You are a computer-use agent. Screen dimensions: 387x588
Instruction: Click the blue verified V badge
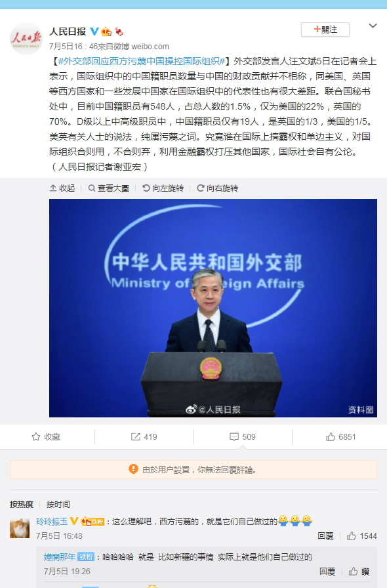click(94, 31)
